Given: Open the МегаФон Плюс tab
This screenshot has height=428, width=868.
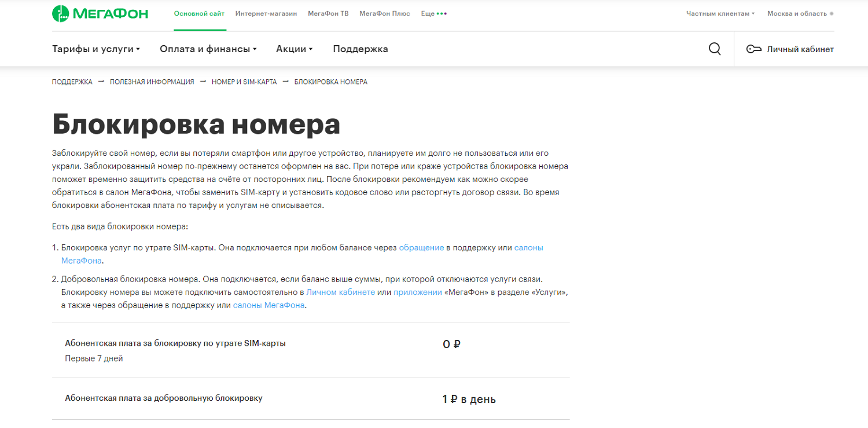Looking at the screenshot, I should click(x=385, y=13).
